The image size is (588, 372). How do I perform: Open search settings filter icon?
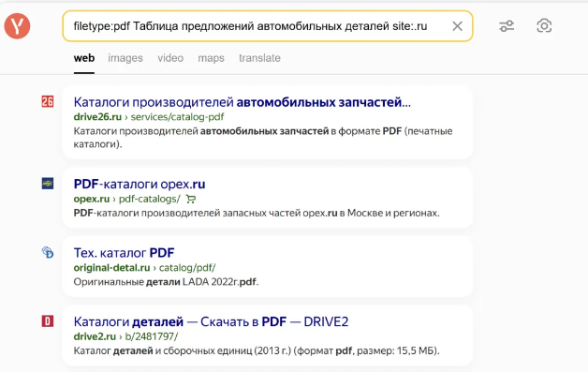click(507, 26)
